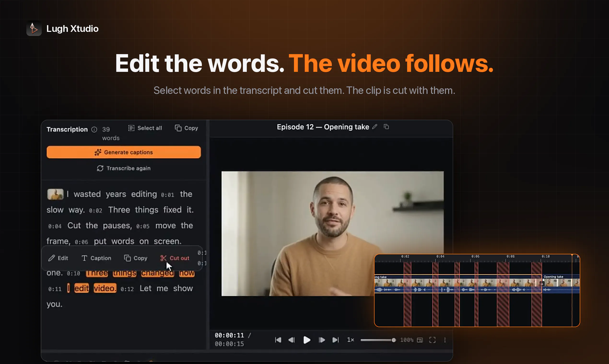Choose Cut out in the selection popup
609x364 pixels.
(175, 258)
